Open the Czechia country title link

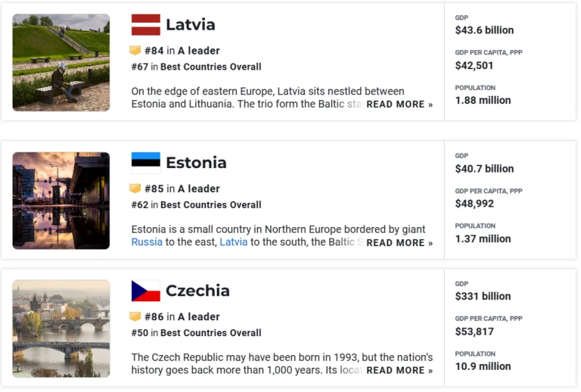click(197, 291)
